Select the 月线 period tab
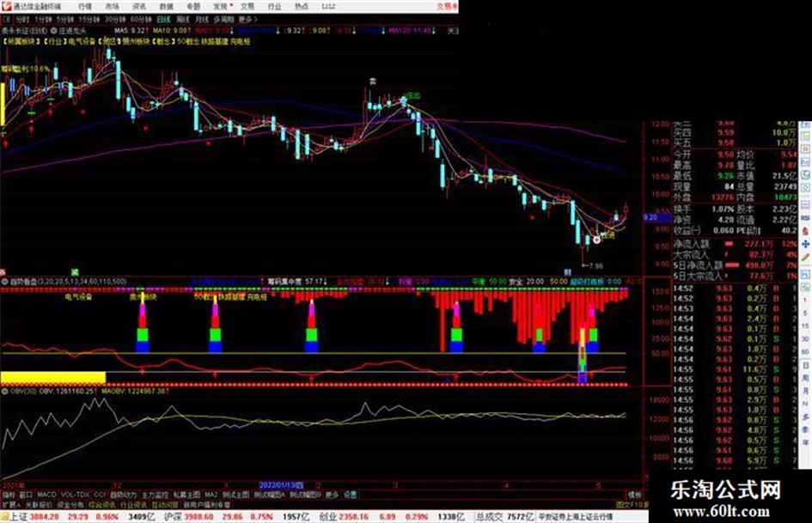The image size is (812, 523). [x=201, y=19]
